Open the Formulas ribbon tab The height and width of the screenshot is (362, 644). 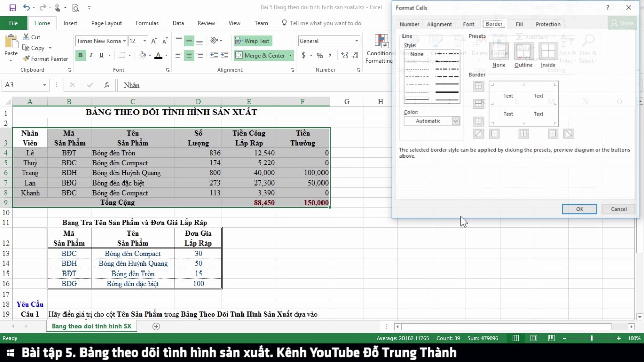147,23
